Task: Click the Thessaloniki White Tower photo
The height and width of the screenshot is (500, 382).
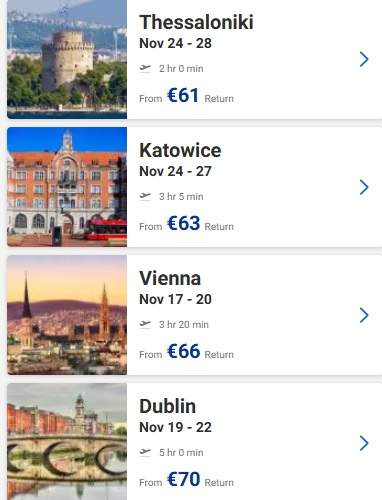Action: (x=67, y=59)
